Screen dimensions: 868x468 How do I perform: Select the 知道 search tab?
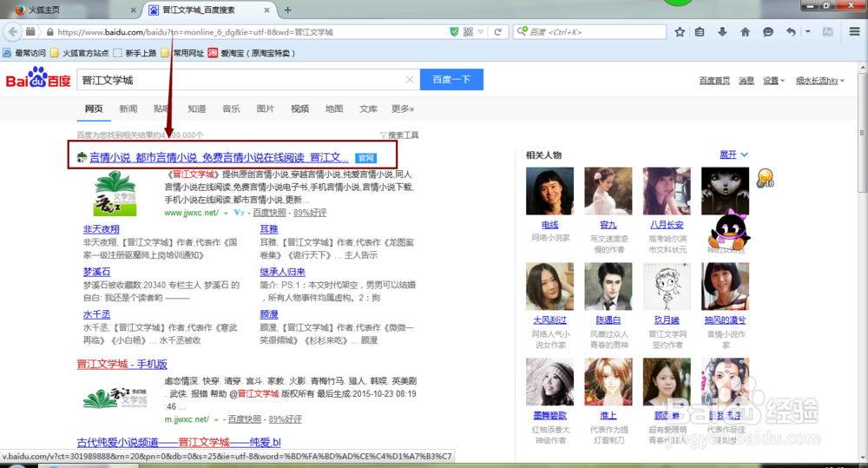(196, 109)
